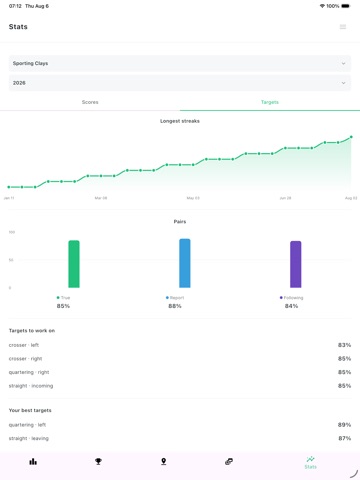Click the 'Targets to work on' heading

pos(32,331)
